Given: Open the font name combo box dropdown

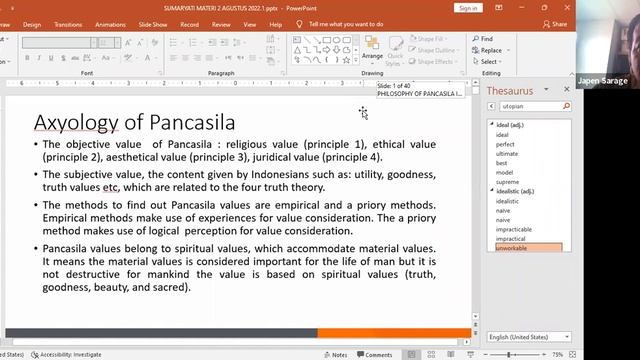Looking at the screenshot, I should click(x=94, y=42).
